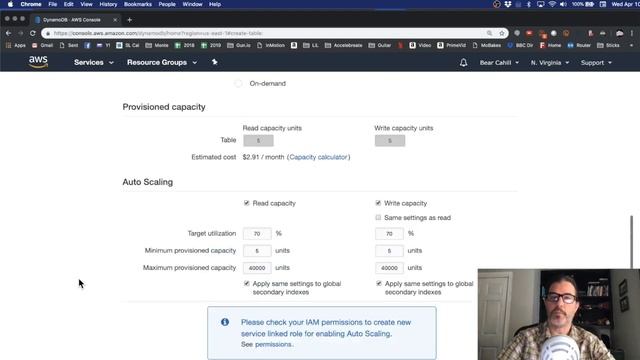Select the On-demand radio button
This screenshot has height=360, width=640.
tap(238, 83)
